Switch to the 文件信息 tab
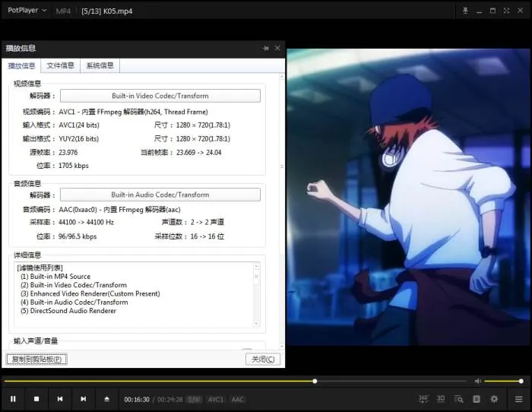532x412 pixels. click(60, 65)
